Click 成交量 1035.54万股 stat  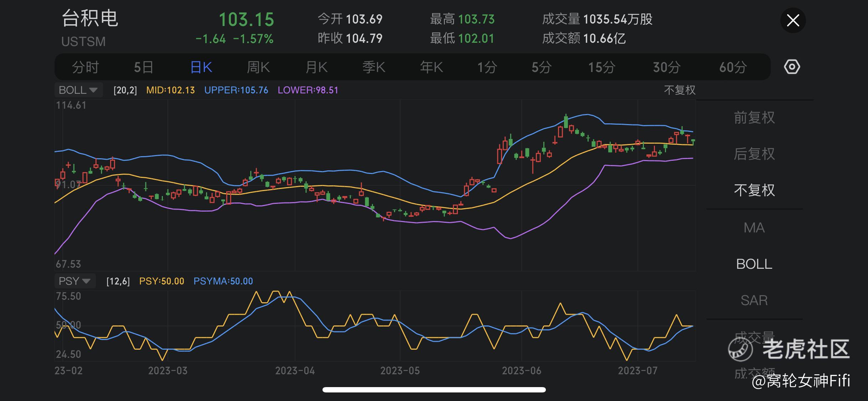click(x=597, y=19)
